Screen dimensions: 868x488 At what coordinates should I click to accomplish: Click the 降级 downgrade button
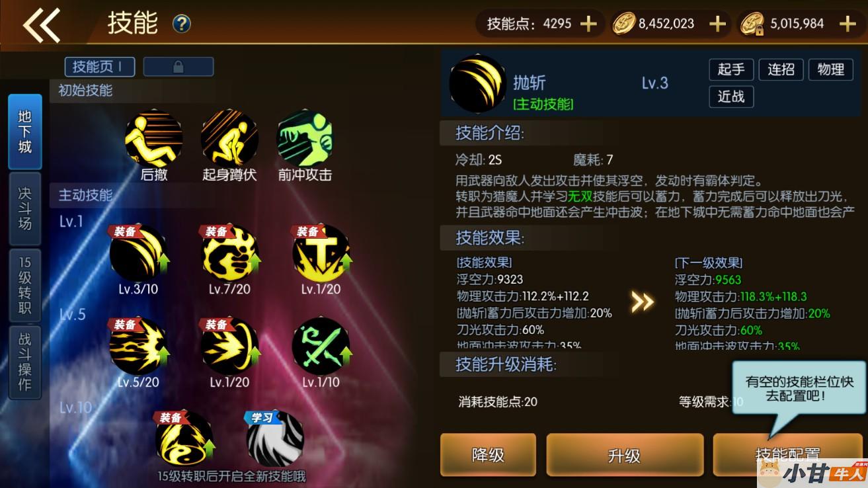click(488, 455)
